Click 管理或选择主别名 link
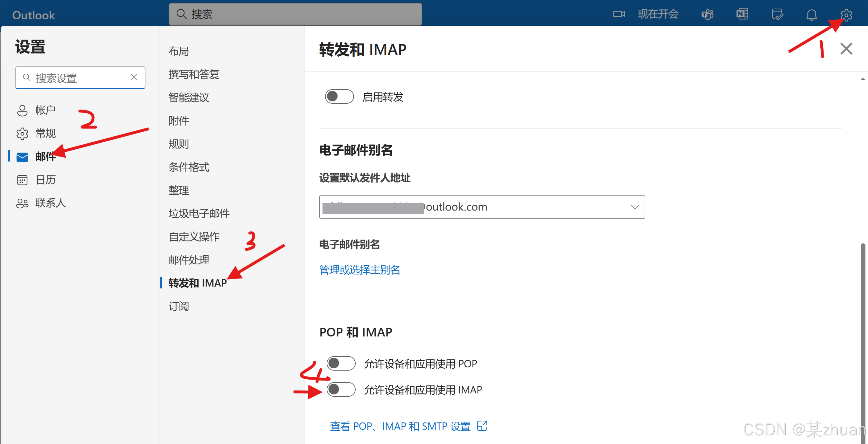 [x=359, y=270]
